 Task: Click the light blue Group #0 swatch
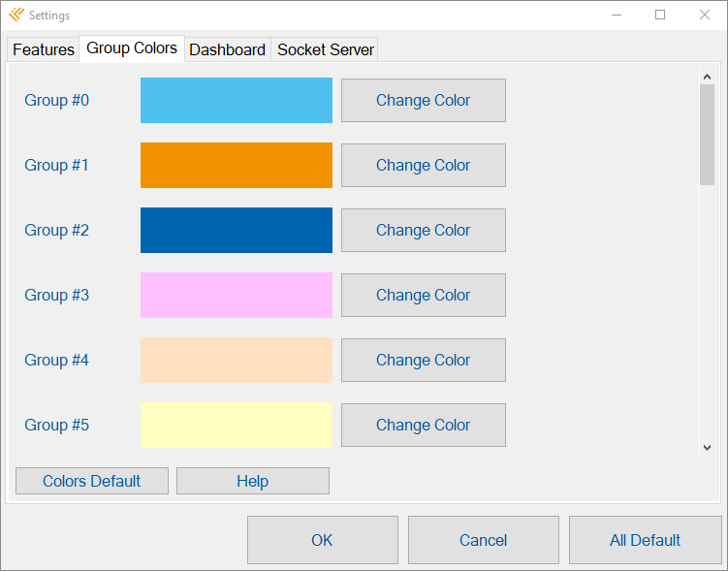237,100
